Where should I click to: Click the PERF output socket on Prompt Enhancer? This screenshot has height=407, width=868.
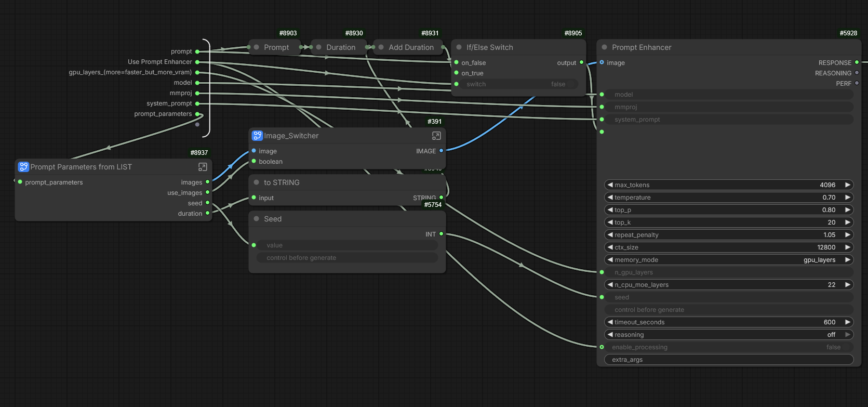point(857,83)
